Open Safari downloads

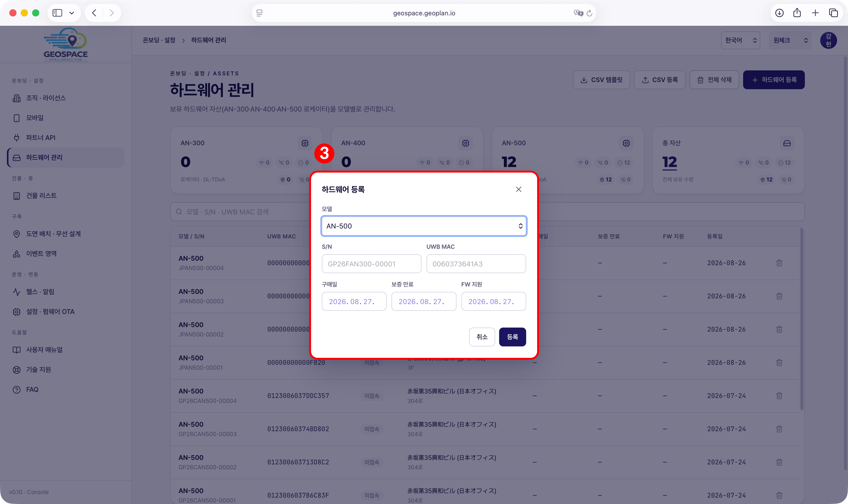779,13
